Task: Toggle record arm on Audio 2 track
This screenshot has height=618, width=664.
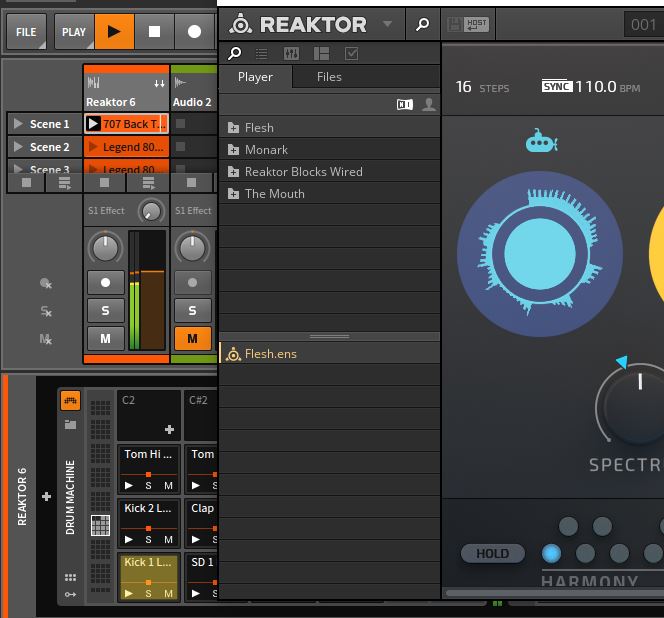Action: pos(193,283)
